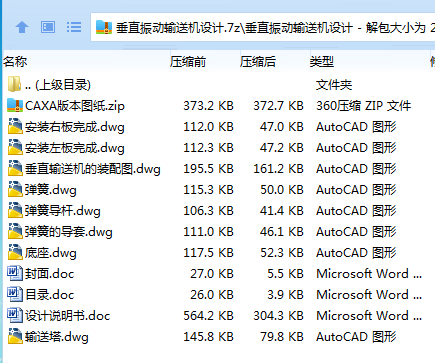Select file name 垂直输送机的装配图.dwg
This screenshot has width=435, height=363.
point(93,169)
